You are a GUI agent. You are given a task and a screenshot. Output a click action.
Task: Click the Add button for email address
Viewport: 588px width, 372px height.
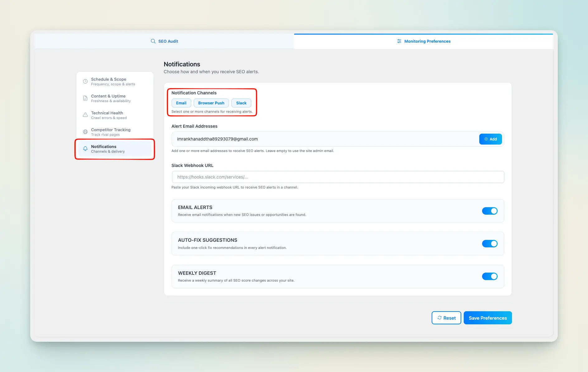click(491, 139)
